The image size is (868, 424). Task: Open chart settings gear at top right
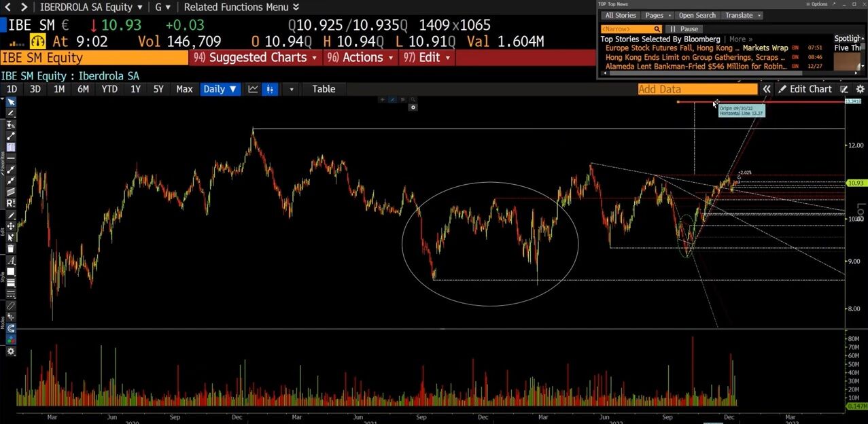860,89
